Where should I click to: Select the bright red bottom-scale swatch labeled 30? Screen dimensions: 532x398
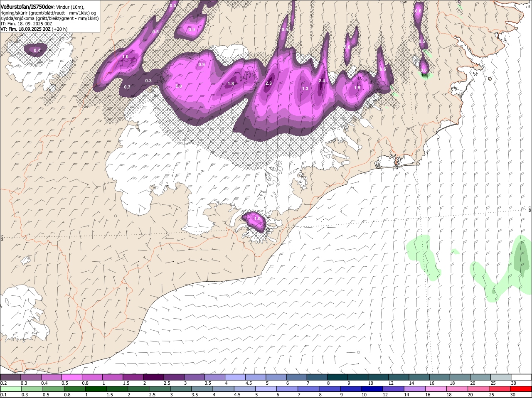521,389
